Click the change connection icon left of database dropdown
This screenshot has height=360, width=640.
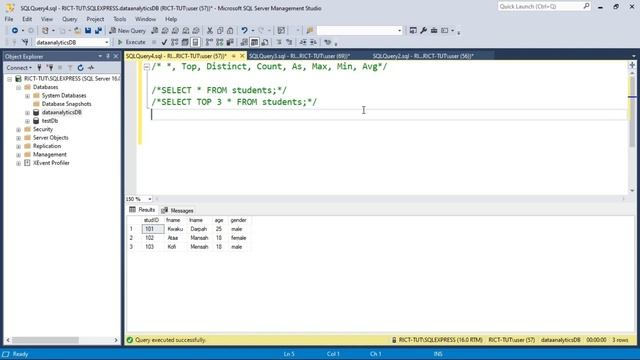[x=25, y=42]
